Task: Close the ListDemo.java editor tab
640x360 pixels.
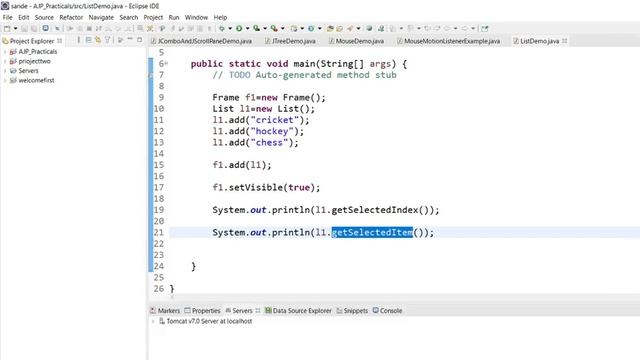Action: point(564,41)
